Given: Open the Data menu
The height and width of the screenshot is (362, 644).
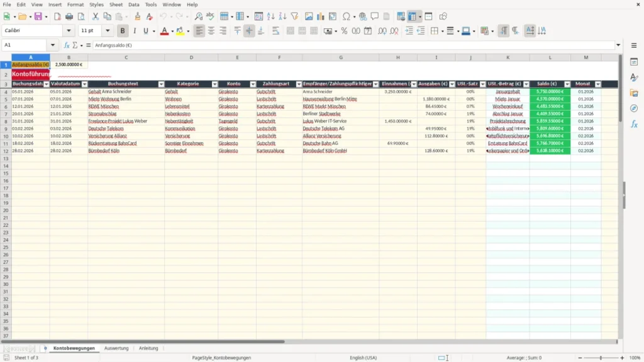Looking at the screenshot, I should point(133,4).
